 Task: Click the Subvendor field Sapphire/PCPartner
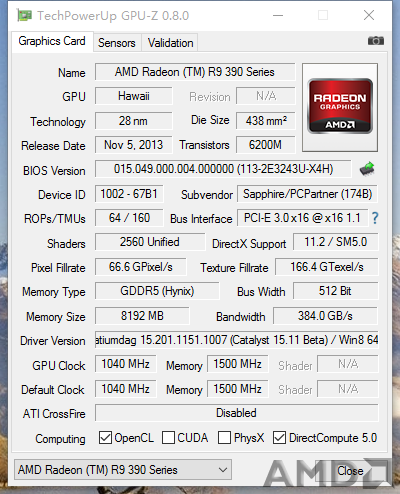click(307, 194)
